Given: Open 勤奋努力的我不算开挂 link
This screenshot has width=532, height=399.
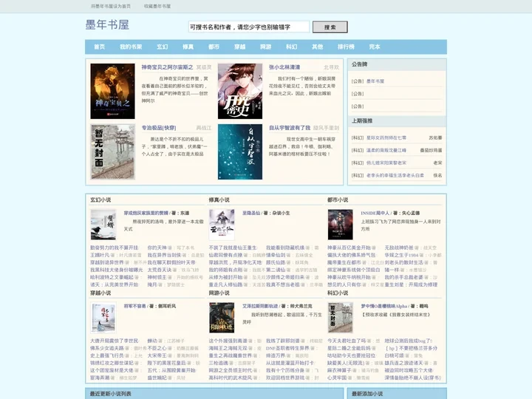Looking at the screenshot, I should tap(114, 248).
